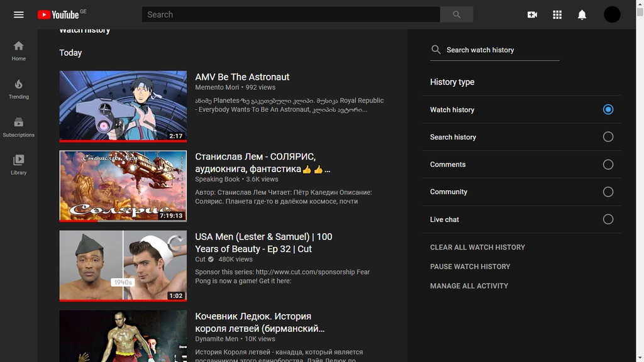The image size is (644, 362).
Task: Click Pause Watch History
Action: pyautogui.click(x=470, y=266)
